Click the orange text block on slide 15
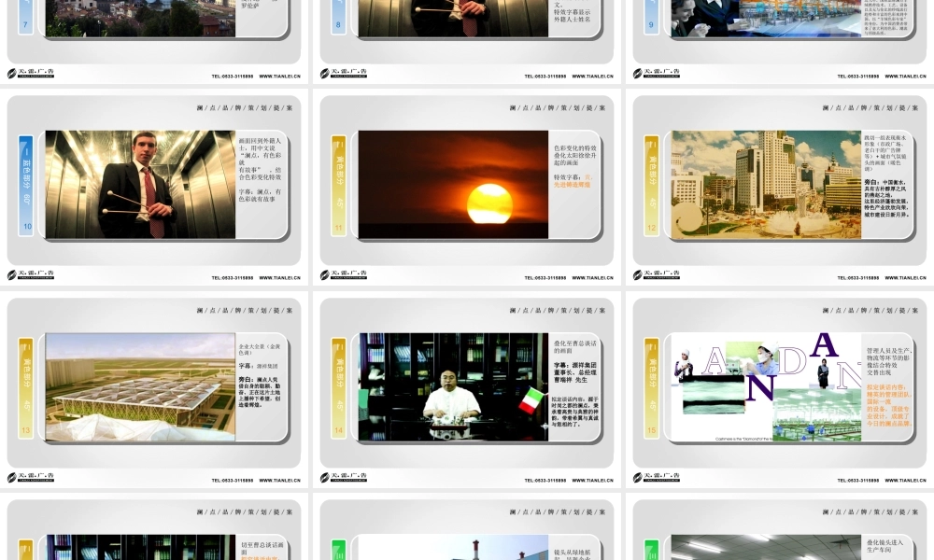The height and width of the screenshot is (560, 934). (x=889, y=405)
